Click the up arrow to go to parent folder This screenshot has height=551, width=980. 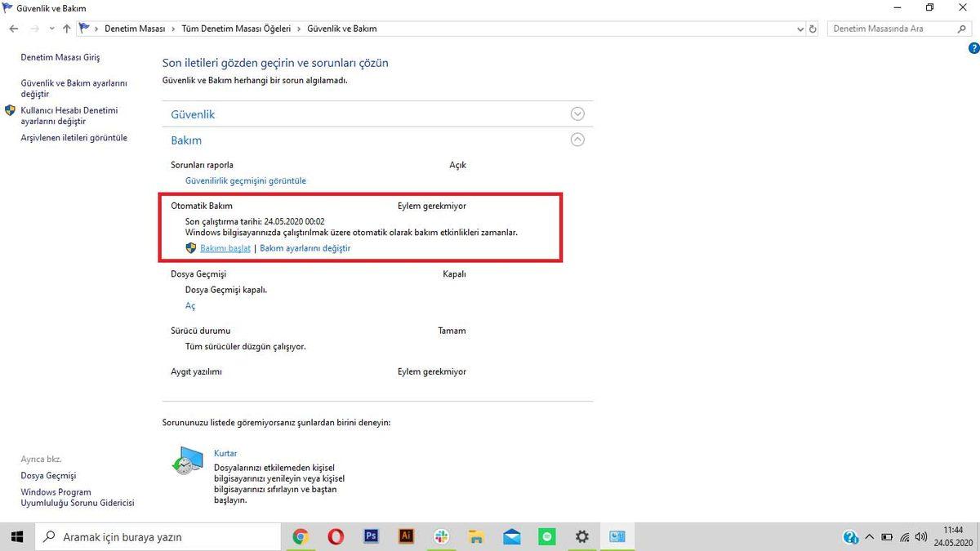click(x=66, y=28)
